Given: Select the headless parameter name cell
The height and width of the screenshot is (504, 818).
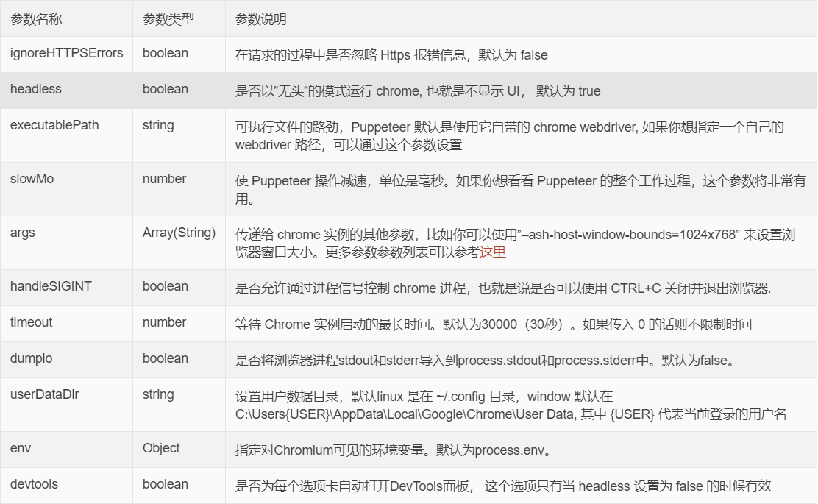Looking at the screenshot, I should [x=36, y=89].
